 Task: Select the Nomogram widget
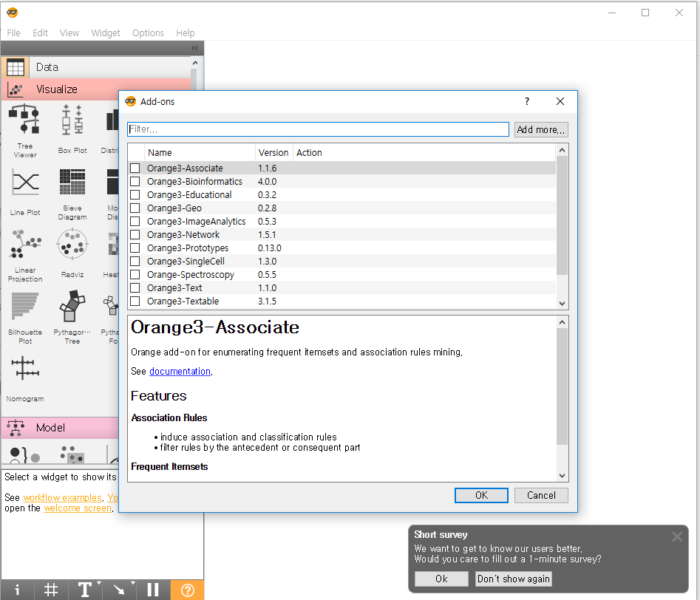point(25,378)
